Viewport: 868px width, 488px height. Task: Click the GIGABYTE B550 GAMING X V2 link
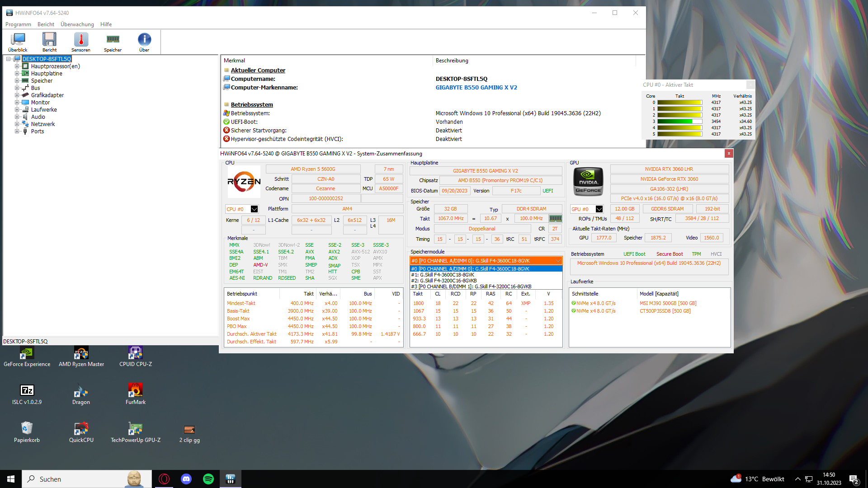coord(476,88)
